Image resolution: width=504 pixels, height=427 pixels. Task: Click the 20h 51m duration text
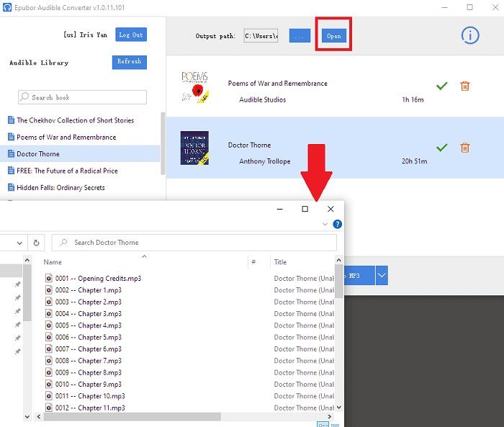(x=414, y=161)
